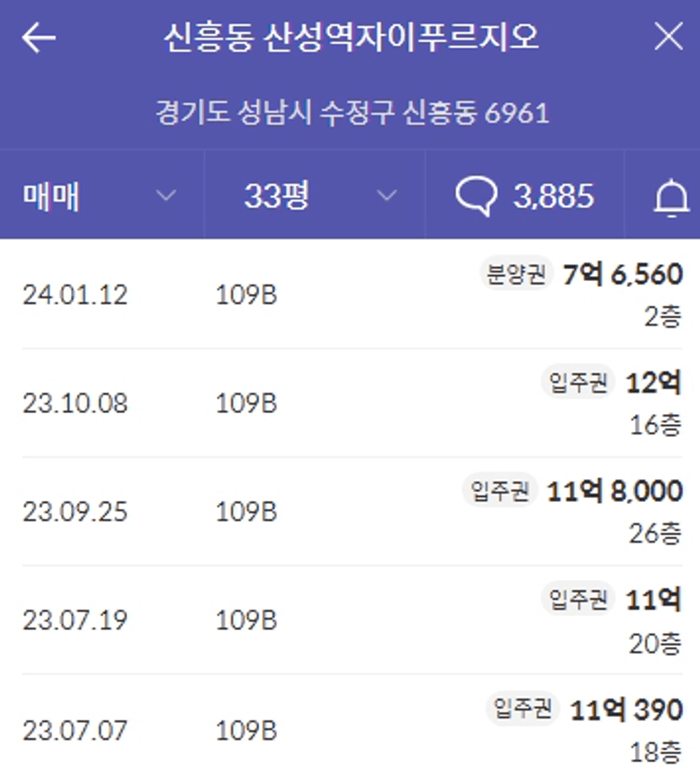Screen dimensions: 700x773
Task: Click the 매매 dropdown chevron arrow
Action: (166, 196)
